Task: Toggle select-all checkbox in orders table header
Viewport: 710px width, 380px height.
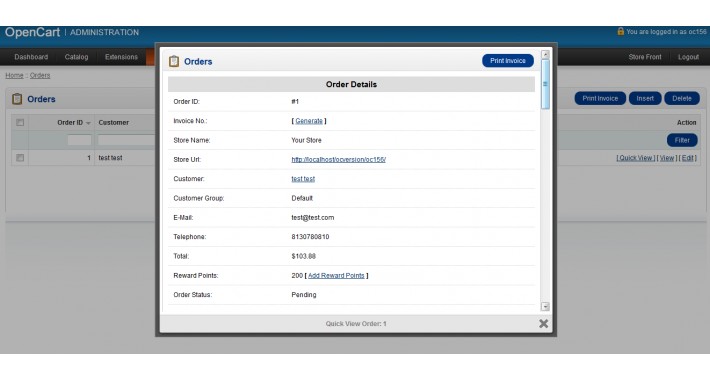Action: coord(20,122)
